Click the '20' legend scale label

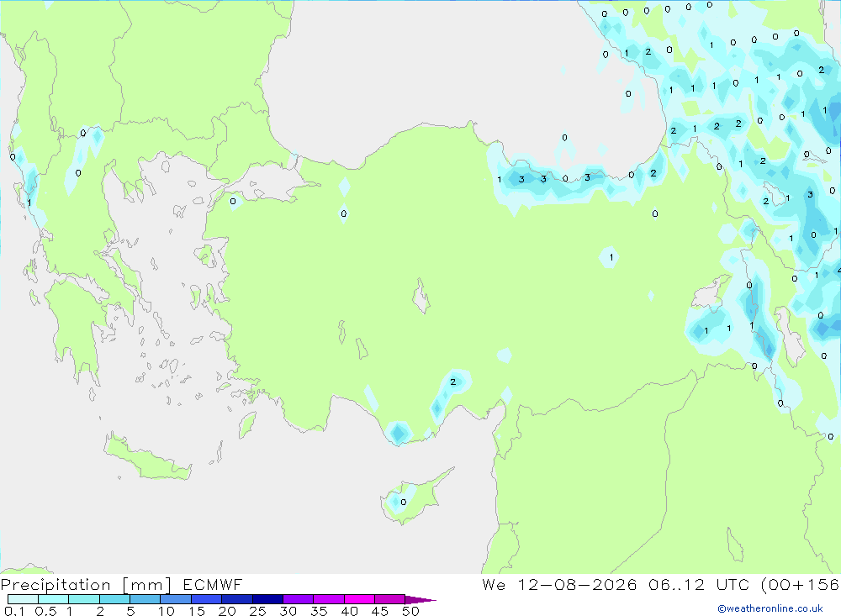tap(227, 611)
